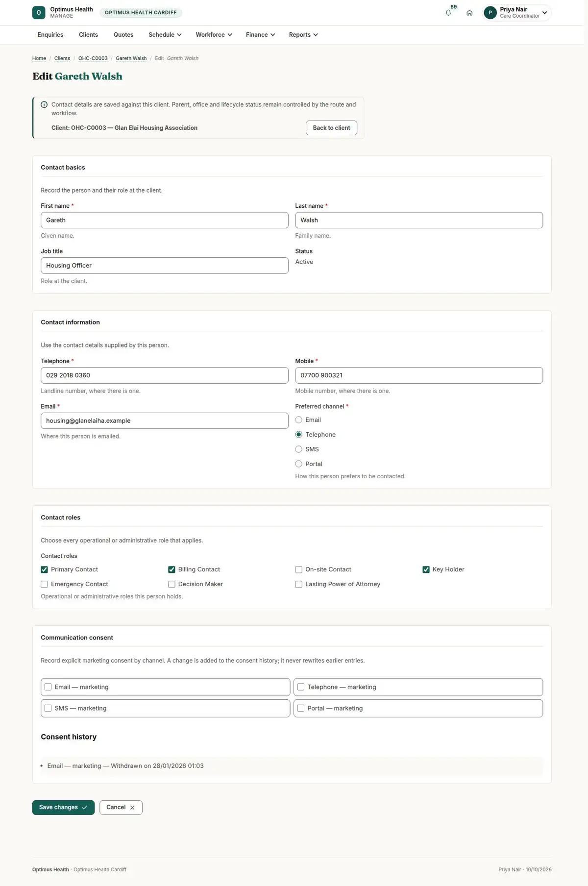
Task: Click the Priya Nair avatar icon
Action: 490,13
